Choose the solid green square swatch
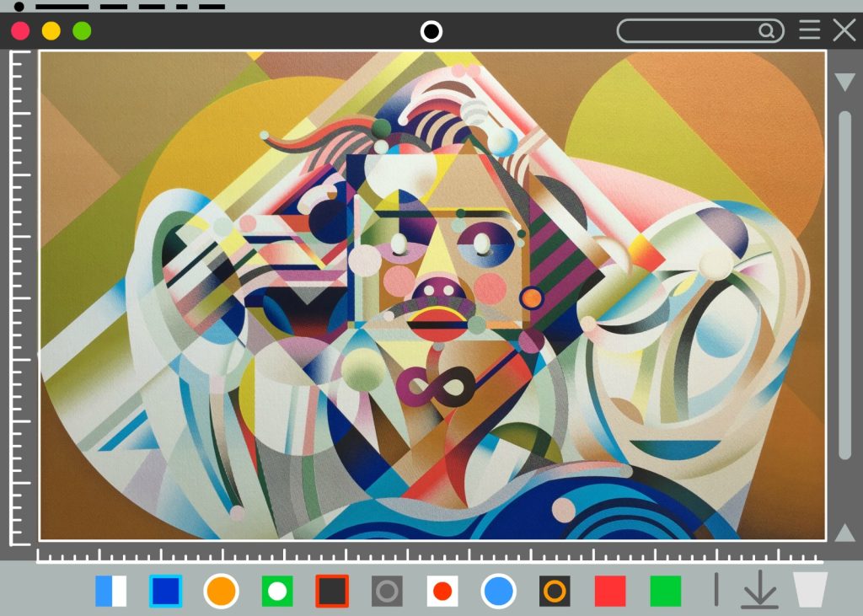Screen dimensions: 863x616 (666, 591)
